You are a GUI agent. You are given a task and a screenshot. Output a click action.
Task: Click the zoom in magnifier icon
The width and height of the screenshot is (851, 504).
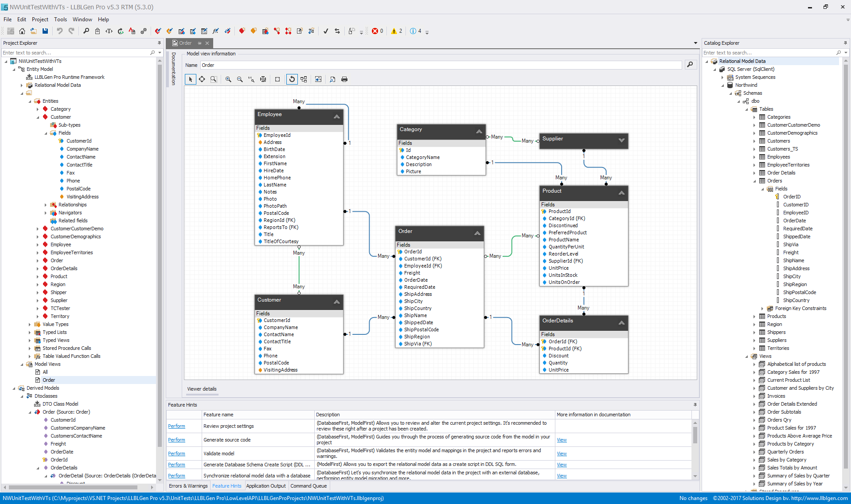pyautogui.click(x=228, y=79)
